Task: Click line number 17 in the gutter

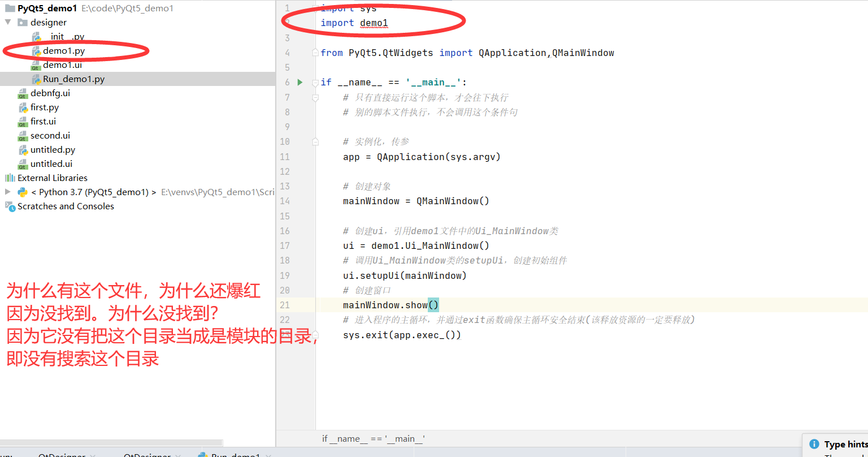Action: (x=285, y=245)
